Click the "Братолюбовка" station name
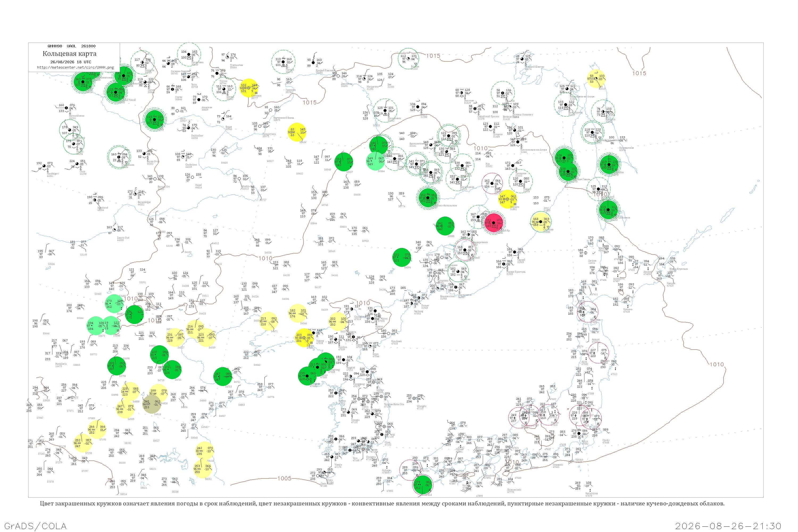Screen dimensions: 798x532 tap(417, 144)
